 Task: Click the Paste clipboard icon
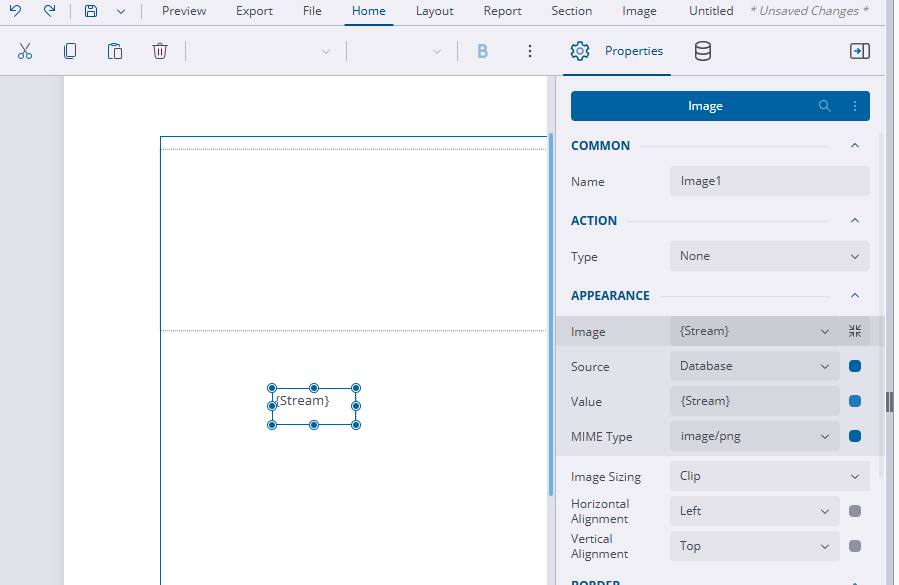tap(115, 51)
